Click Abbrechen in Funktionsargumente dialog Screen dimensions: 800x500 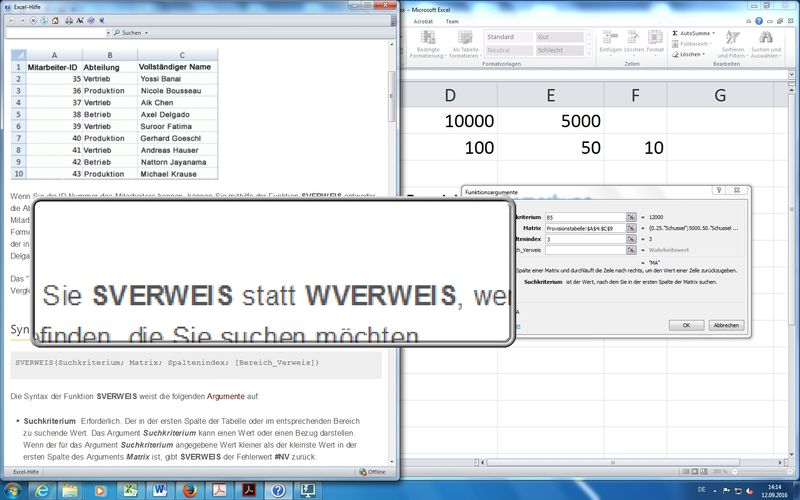point(725,325)
